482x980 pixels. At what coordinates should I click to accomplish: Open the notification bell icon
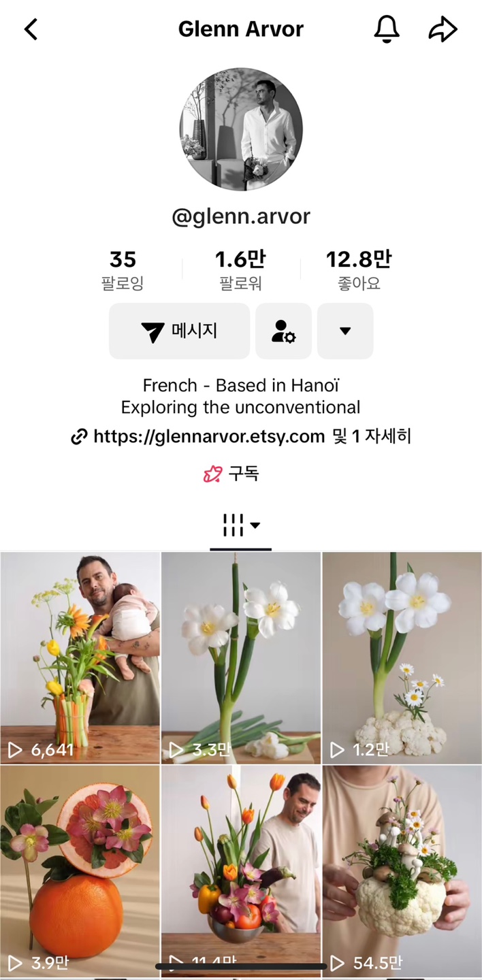click(387, 29)
